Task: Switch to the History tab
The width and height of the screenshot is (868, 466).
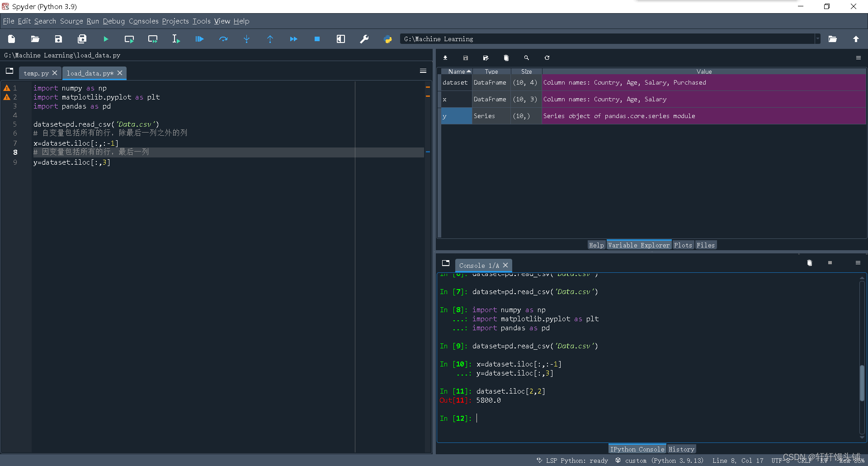Action: [681, 449]
